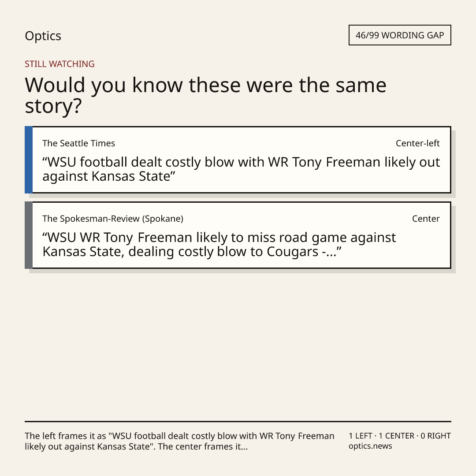Click the ellipsis after 'The center frames it'
The height and width of the screenshot is (476, 476).
click(x=244, y=449)
